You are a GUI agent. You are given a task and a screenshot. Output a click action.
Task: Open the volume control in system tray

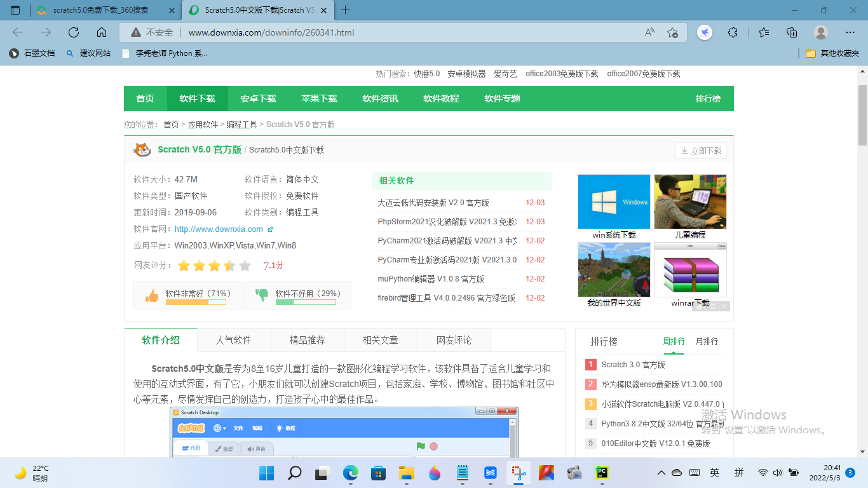[x=778, y=473]
